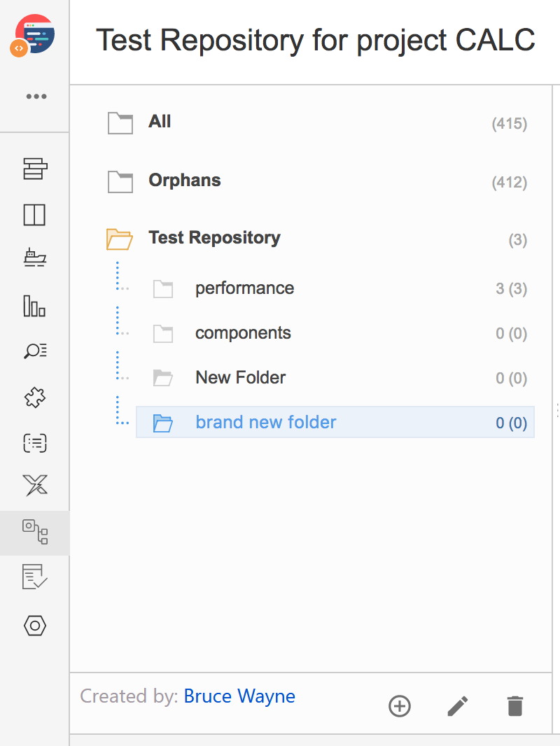Open the hexagon project settings icon
The height and width of the screenshot is (746, 560).
click(35, 626)
